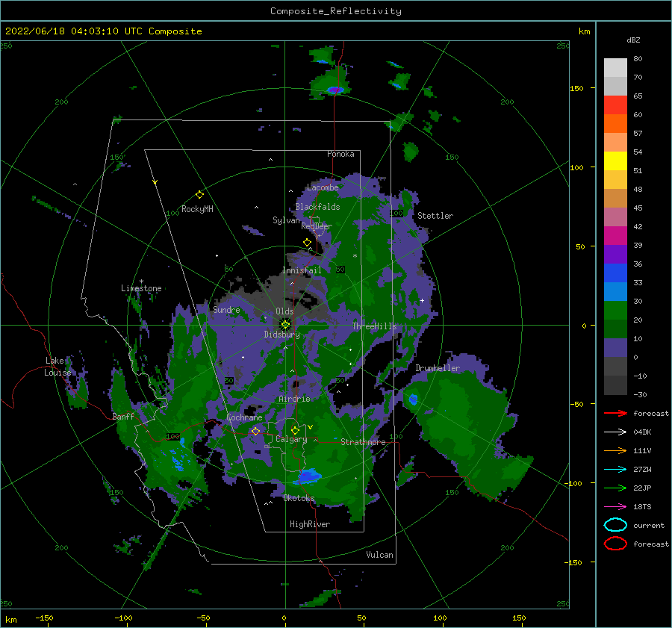672x628 pixels.
Task: Click the blue high-reflectivity cell south of Calgary
Action: coord(309,476)
